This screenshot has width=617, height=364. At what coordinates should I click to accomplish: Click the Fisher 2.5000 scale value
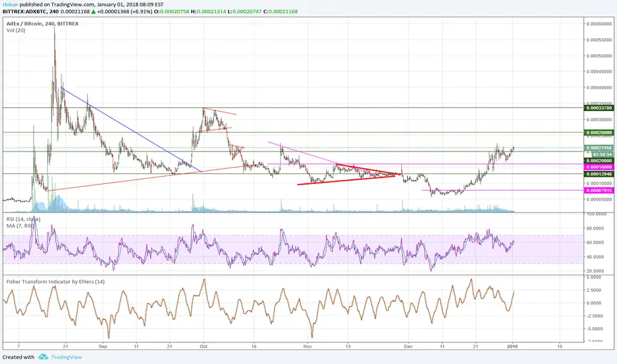click(595, 290)
